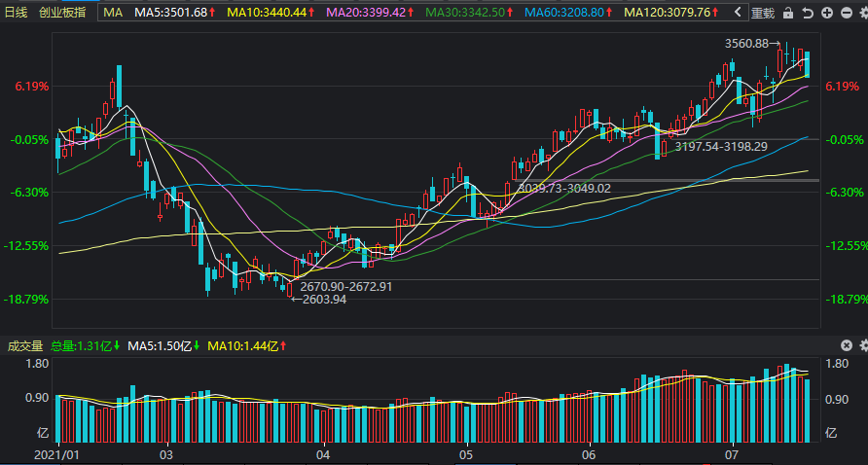
Task: Select the MA indicator label
Action: 113,13
